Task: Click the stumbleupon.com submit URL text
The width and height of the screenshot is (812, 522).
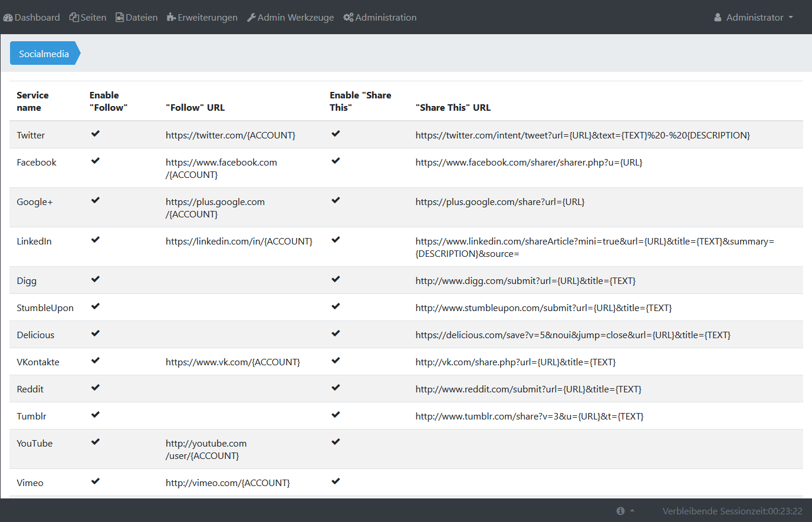Action: 544,308
